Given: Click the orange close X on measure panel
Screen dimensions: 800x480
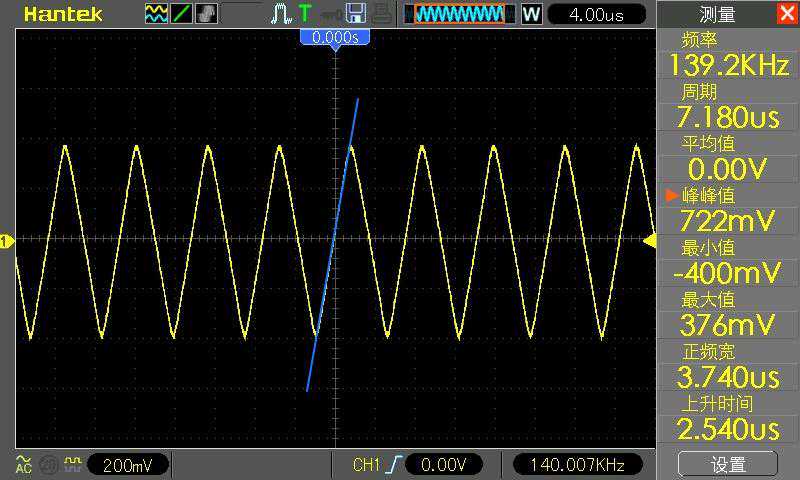Looking at the screenshot, I should (x=786, y=14).
